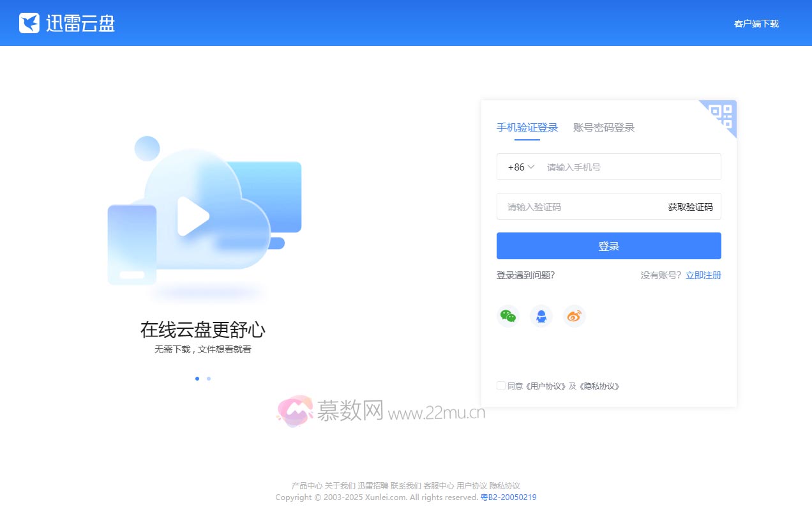The height and width of the screenshot is (523, 812).
Task: Sign in with the QQ icon
Action: point(541,315)
